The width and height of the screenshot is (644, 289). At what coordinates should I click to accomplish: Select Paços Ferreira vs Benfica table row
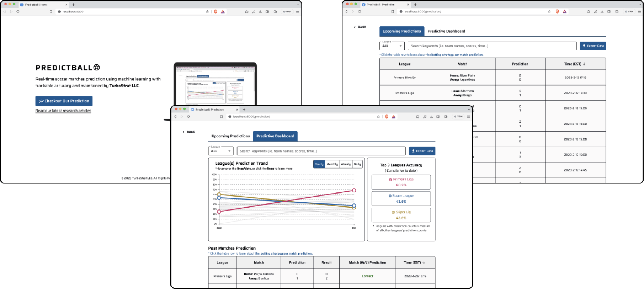322,276
